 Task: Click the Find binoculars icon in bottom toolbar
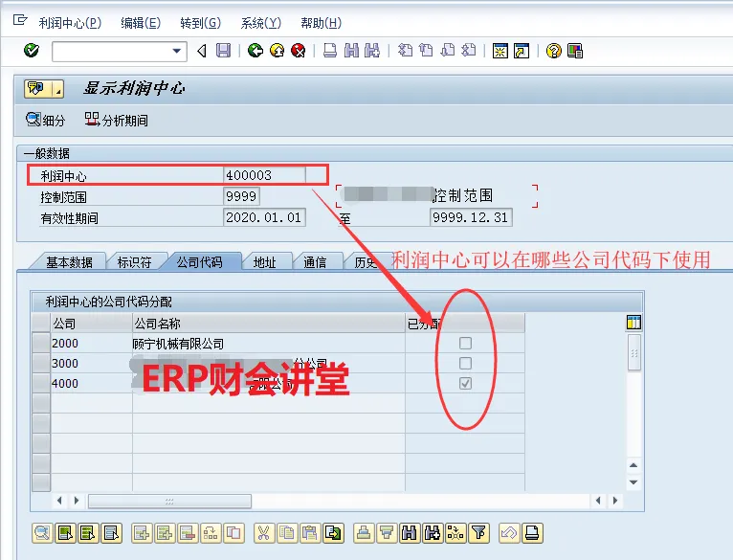(x=410, y=533)
